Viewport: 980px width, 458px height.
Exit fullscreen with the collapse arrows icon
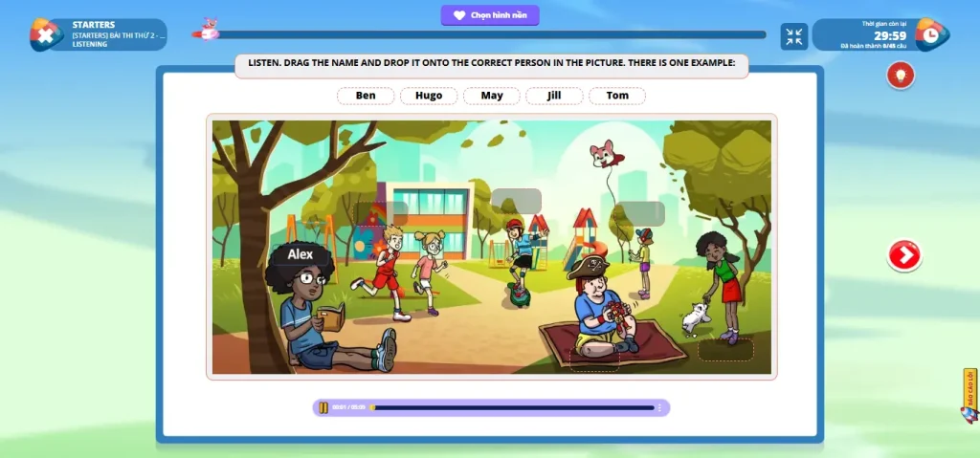[793, 36]
